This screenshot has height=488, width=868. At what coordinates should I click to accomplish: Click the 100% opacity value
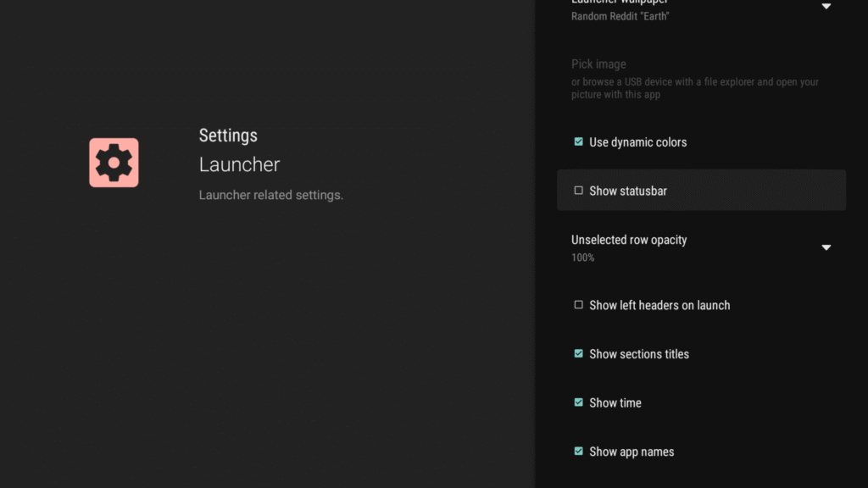(583, 258)
